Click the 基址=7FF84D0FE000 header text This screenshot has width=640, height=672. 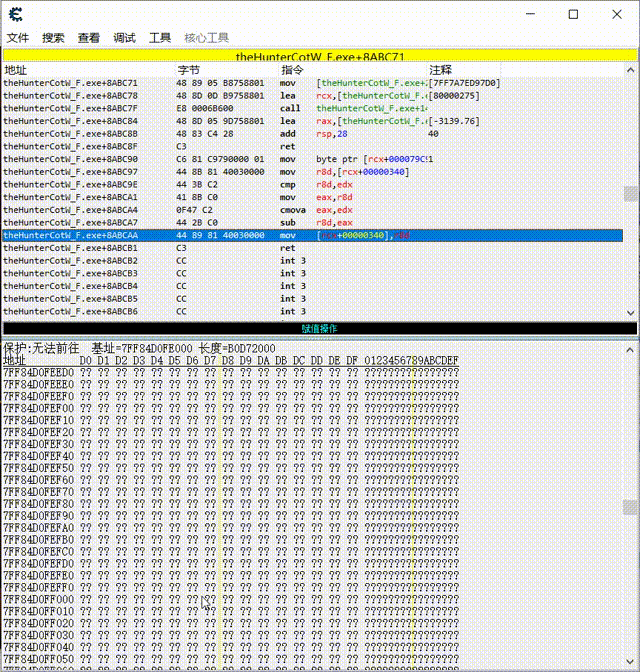pyautogui.click(x=142, y=348)
